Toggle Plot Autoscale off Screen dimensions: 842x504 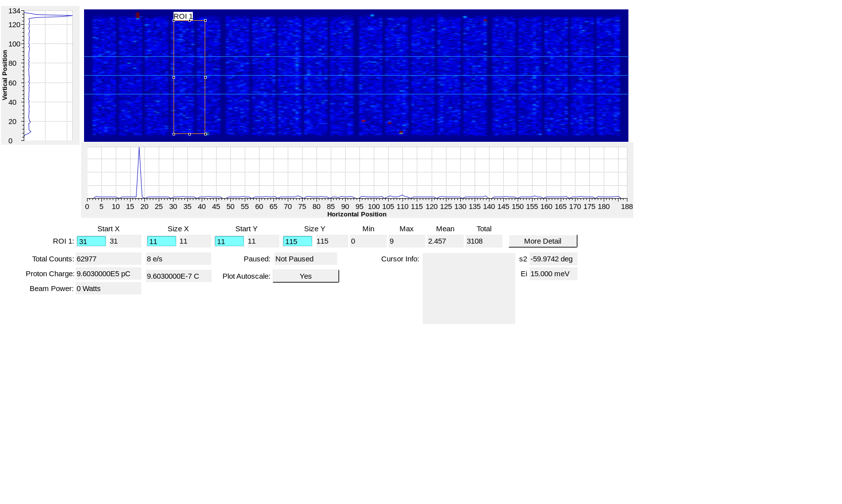[306, 276]
